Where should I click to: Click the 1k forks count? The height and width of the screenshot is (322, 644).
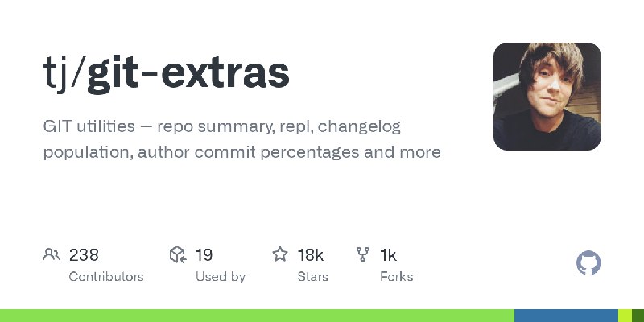click(388, 255)
